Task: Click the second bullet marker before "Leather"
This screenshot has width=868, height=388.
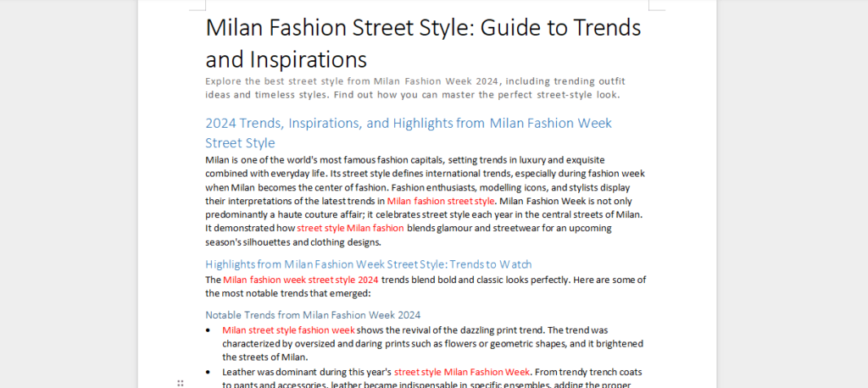Action: click(210, 371)
